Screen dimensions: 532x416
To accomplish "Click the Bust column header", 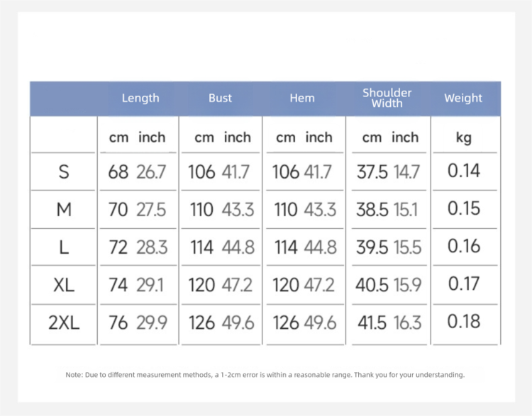I will click(x=220, y=99).
